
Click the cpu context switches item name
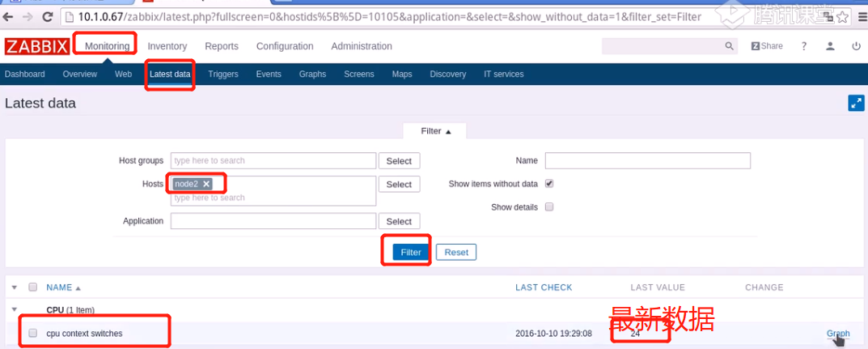(85, 334)
